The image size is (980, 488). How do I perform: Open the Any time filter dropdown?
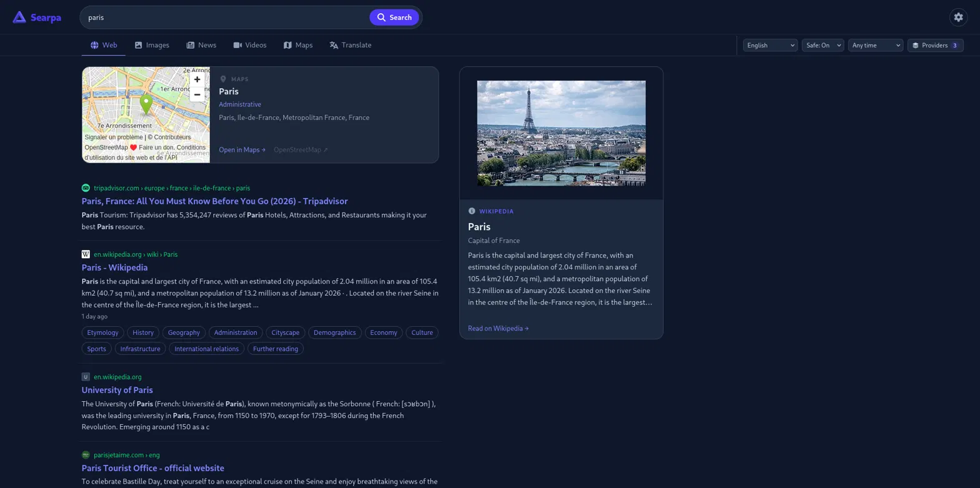[x=876, y=45]
